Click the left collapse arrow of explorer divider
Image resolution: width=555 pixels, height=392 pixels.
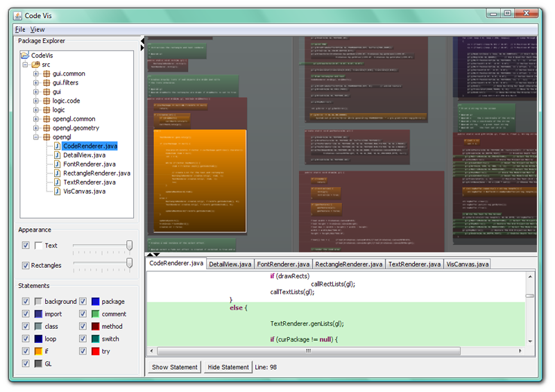pos(142,40)
